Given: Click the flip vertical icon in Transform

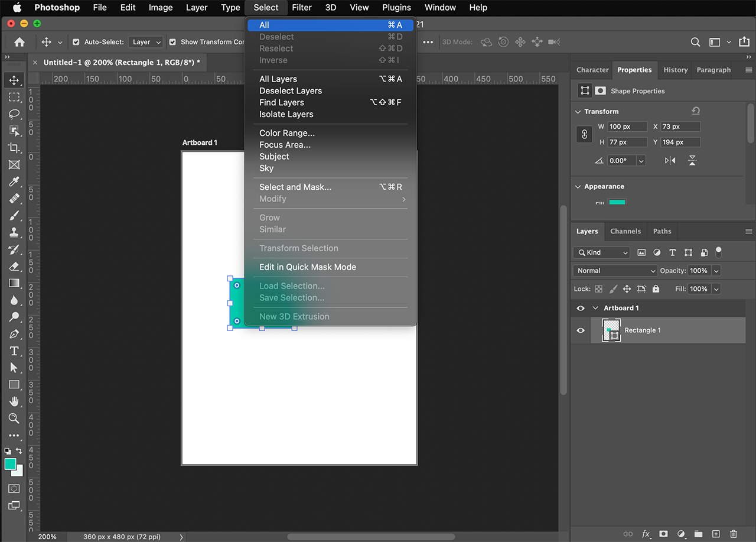Looking at the screenshot, I should (x=692, y=160).
